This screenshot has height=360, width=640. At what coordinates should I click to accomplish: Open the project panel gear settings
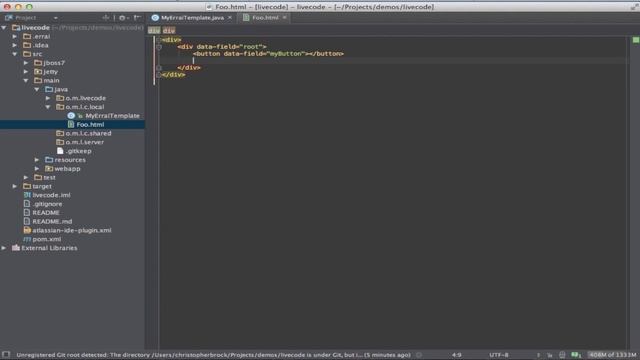tap(122, 18)
